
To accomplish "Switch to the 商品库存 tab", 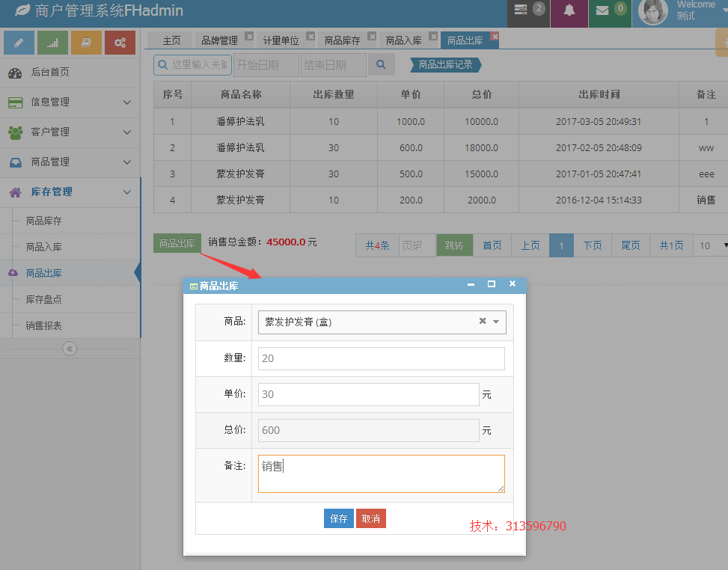I will pyautogui.click(x=342, y=41).
